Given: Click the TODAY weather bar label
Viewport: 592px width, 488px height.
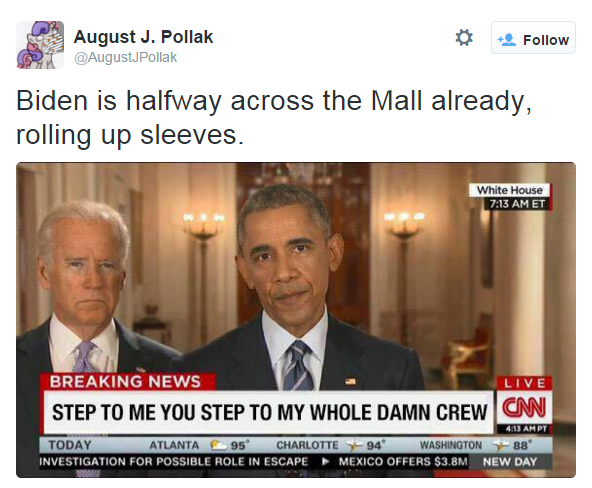Looking at the screenshot, I should click(70, 445).
